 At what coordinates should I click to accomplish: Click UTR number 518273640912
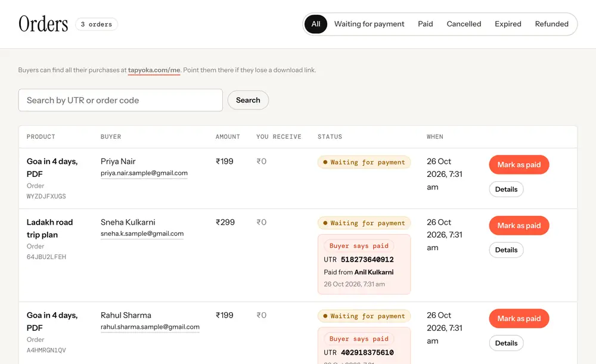[367, 260]
